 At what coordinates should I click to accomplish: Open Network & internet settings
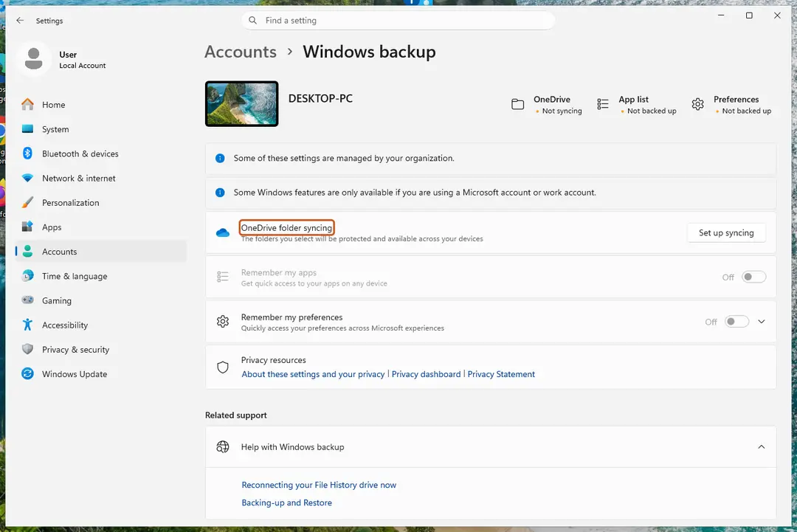coord(101,178)
